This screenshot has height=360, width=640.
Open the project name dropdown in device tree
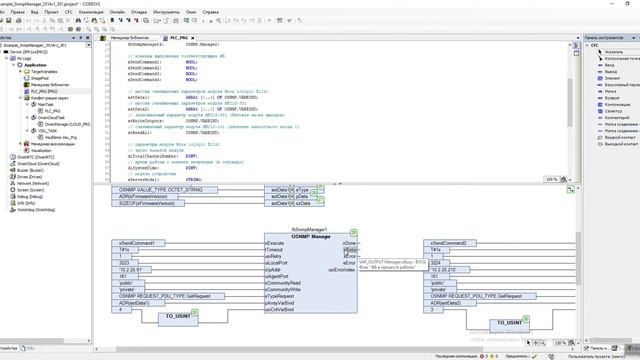point(89,45)
